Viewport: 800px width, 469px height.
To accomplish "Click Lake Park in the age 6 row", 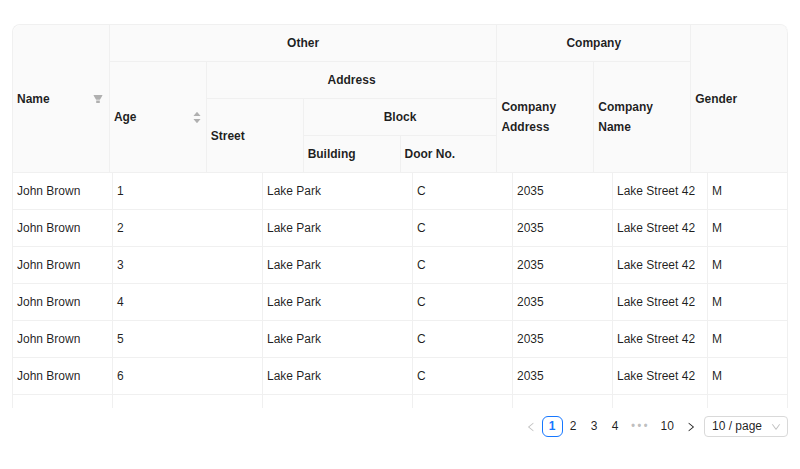I will click(294, 376).
